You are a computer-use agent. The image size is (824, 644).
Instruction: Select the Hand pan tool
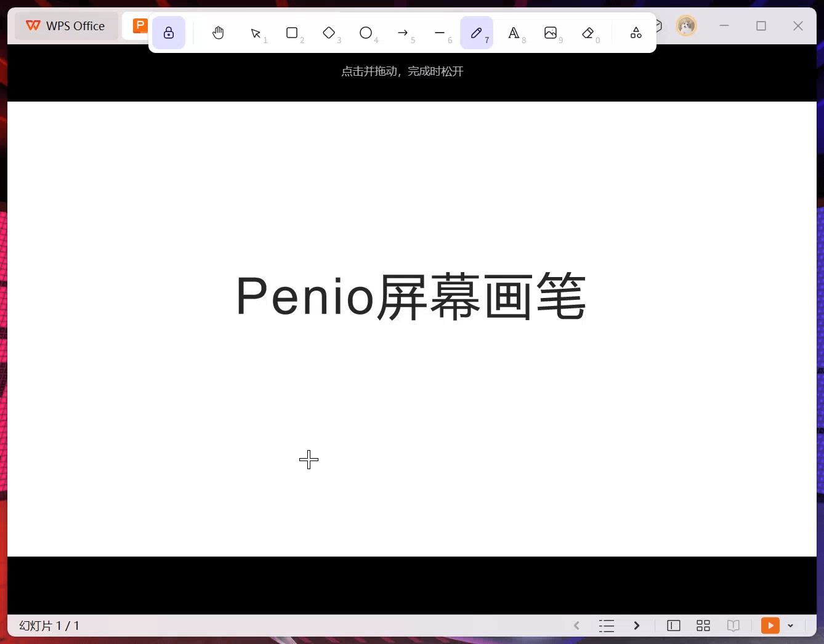(218, 33)
